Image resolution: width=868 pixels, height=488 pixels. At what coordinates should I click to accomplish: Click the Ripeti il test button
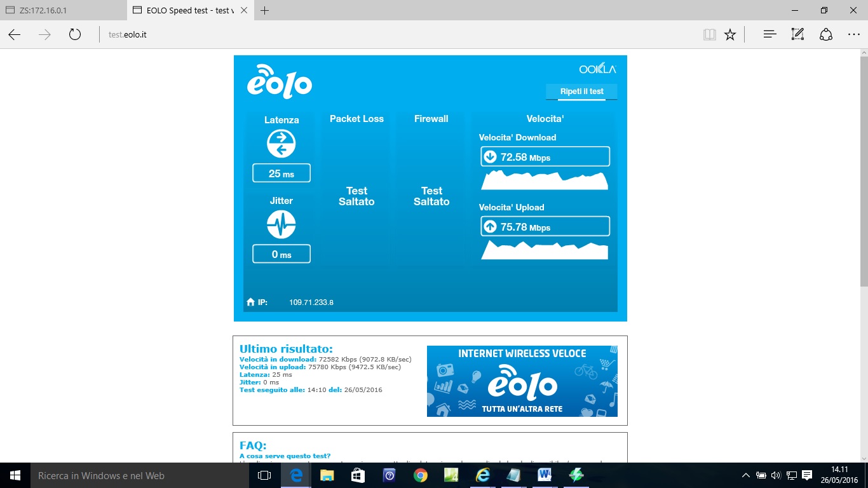(581, 91)
